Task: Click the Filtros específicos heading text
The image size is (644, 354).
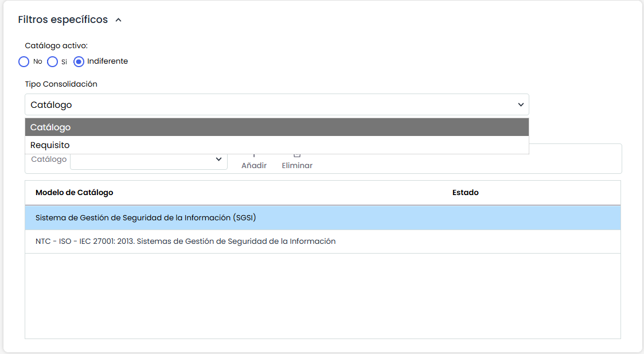Action: [63, 20]
